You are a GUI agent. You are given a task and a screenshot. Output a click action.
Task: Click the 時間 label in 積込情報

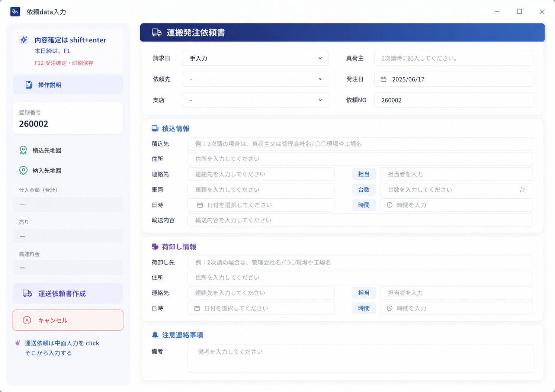tap(364, 205)
